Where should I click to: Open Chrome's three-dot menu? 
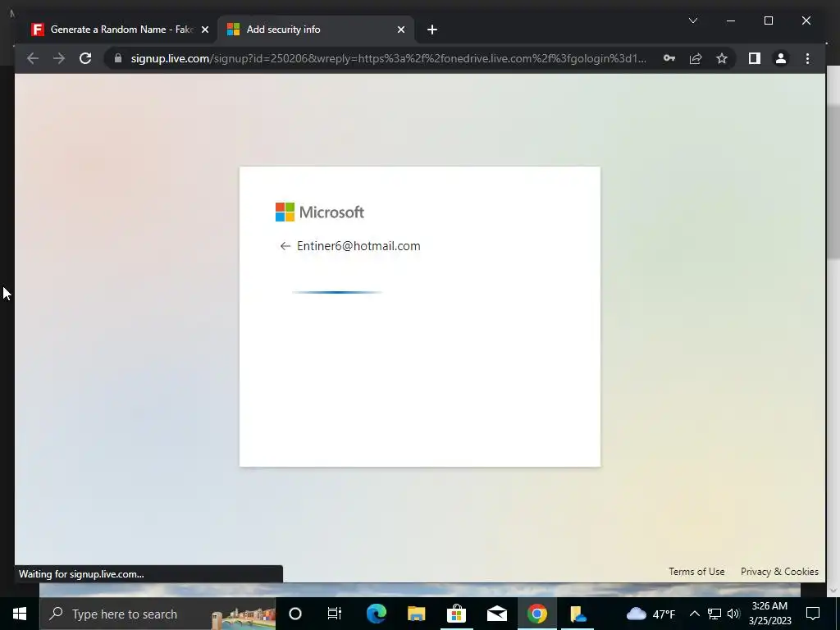807,58
